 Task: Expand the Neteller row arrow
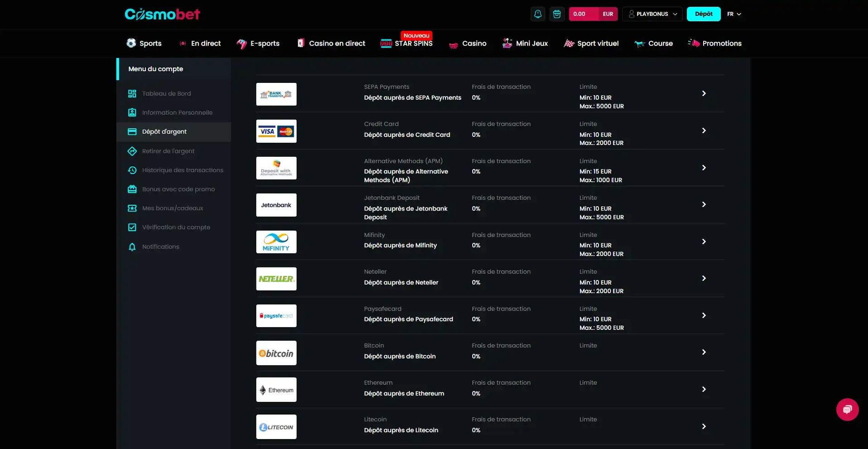click(x=704, y=278)
